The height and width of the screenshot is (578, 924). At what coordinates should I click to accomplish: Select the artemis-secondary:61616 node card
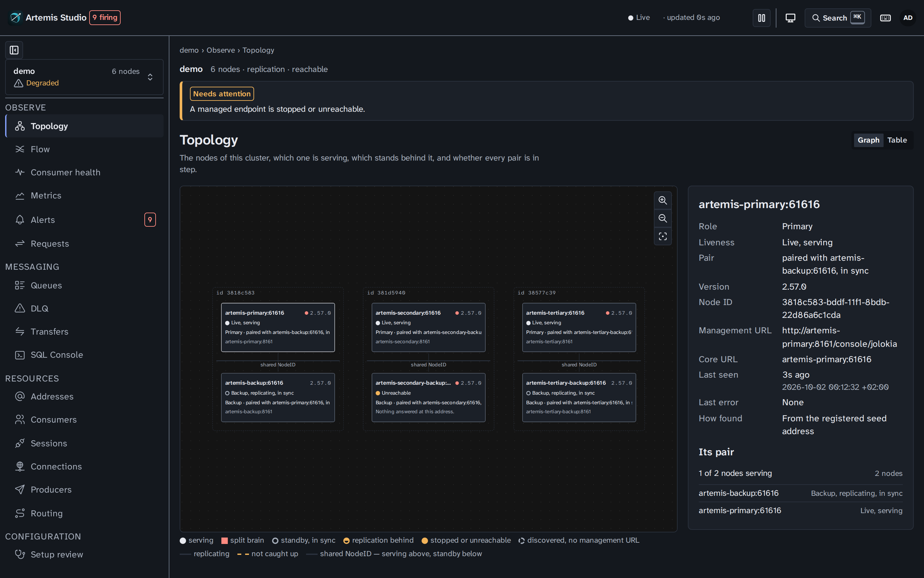[428, 327]
